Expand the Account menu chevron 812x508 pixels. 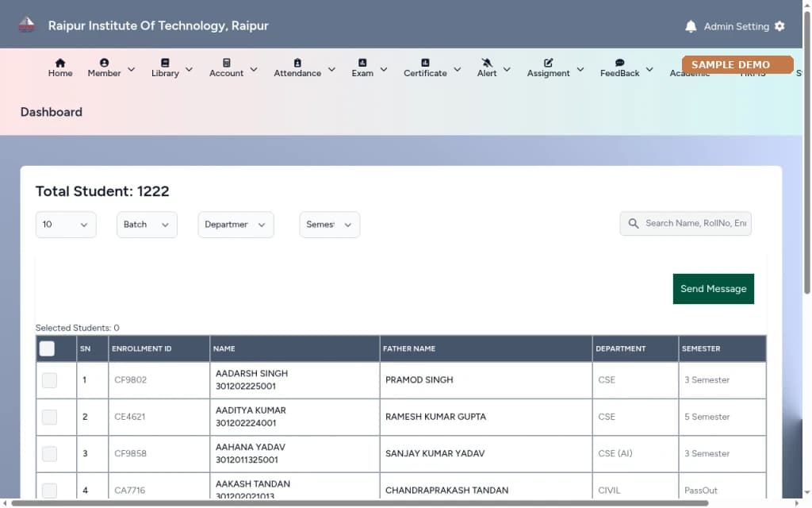point(254,69)
